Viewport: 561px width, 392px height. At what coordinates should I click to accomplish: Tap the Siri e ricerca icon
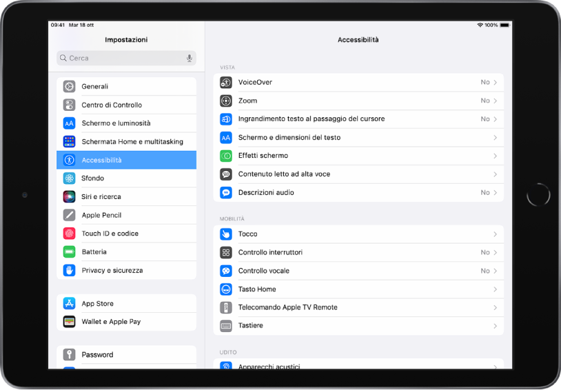click(x=69, y=197)
